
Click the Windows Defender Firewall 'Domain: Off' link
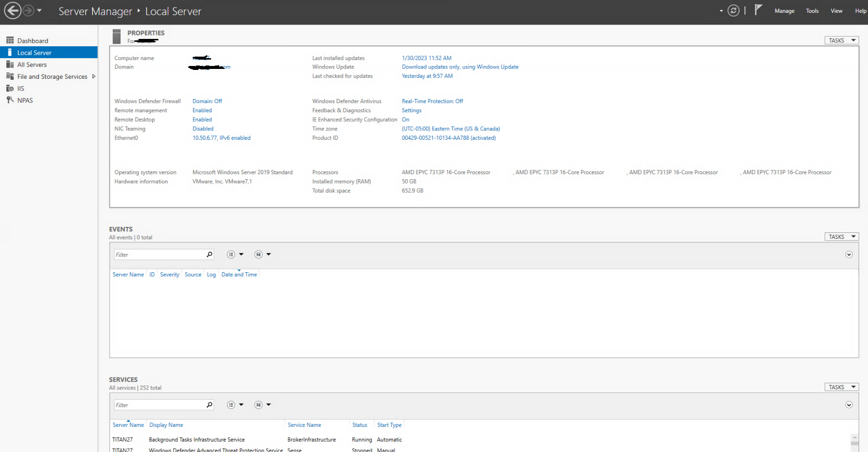(x=207, y=101)
